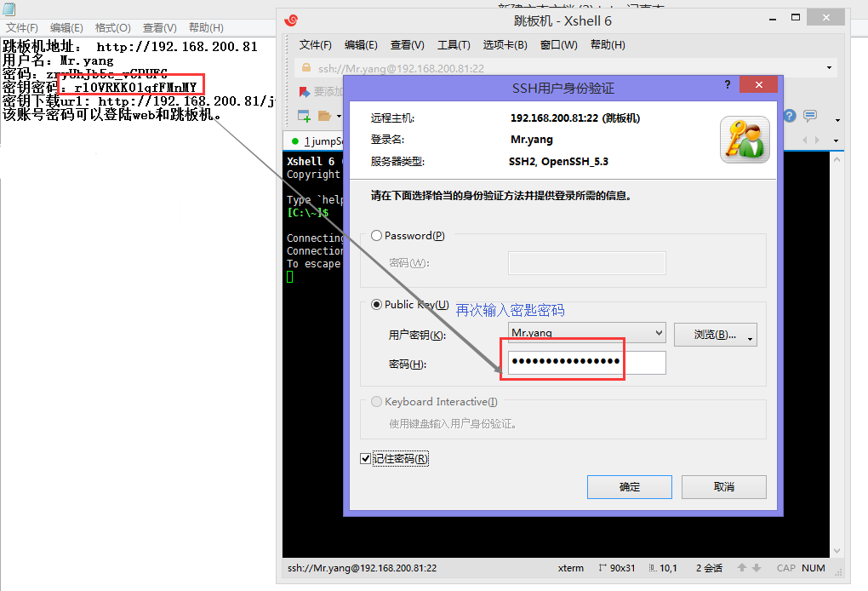Create a new session with the plus window icon

[x=305, y=116]
